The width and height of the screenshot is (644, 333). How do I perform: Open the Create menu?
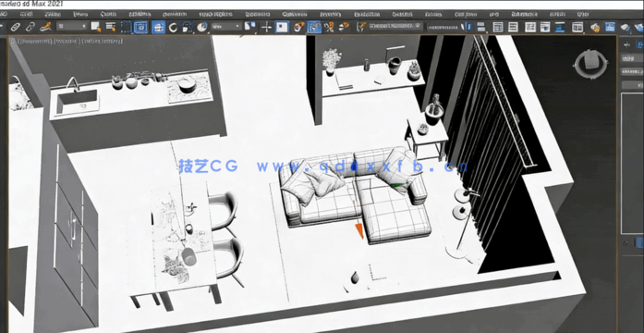coord(108,14)
